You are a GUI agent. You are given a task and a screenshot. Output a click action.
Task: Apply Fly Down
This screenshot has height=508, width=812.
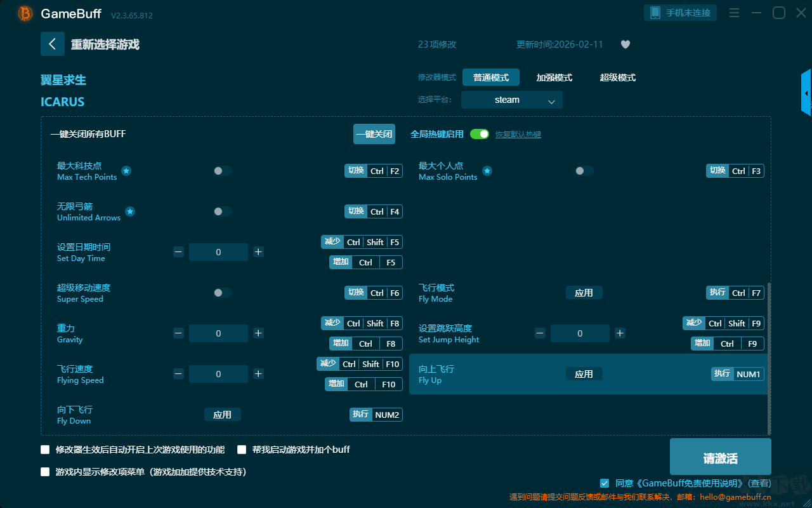[223, 415]
